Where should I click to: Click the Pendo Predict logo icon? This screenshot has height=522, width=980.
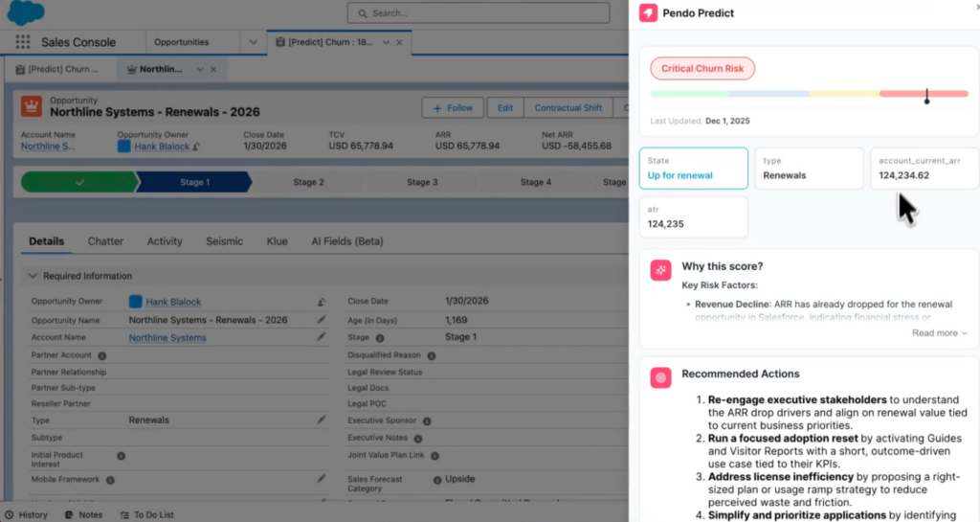tap(648, 12)
